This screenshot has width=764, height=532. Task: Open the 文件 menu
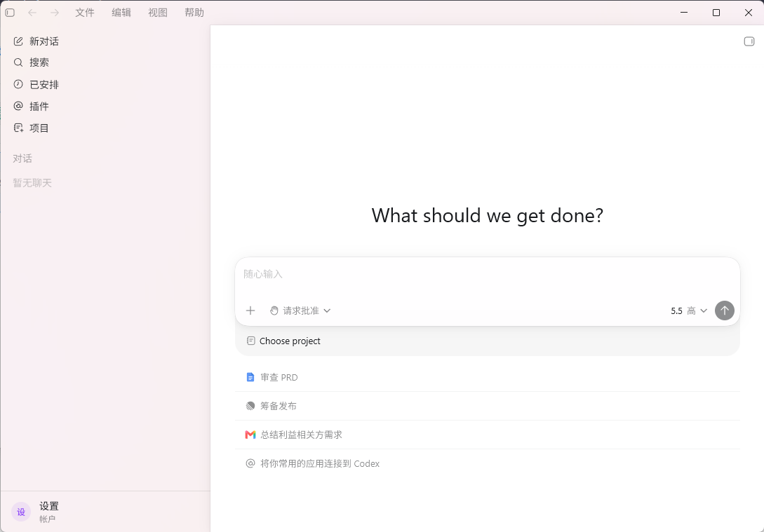[85, 13]
